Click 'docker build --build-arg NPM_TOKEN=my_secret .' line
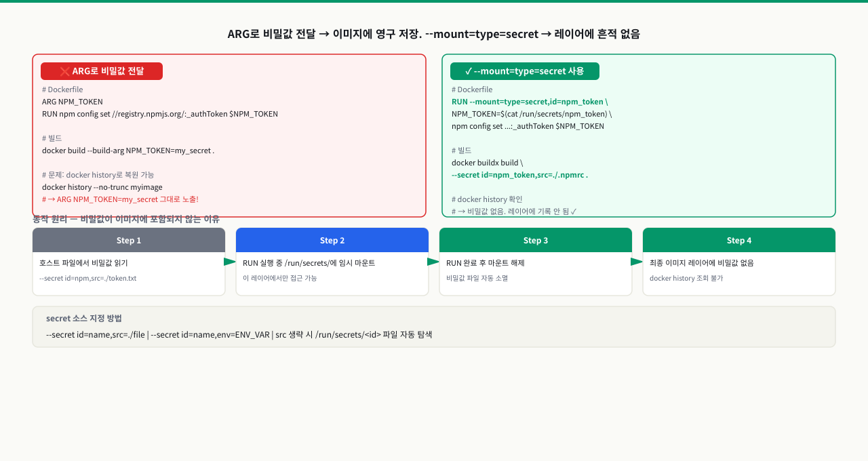This screenshot has width=868, height=461. point(128,151)
